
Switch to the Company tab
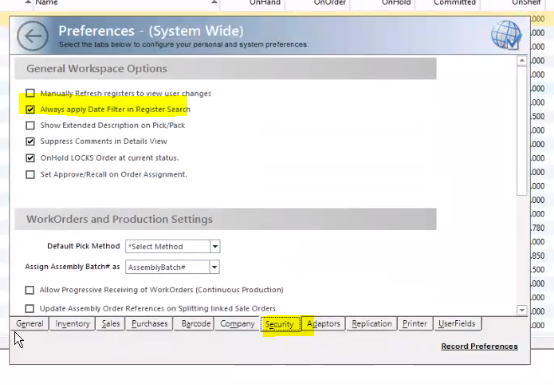pyautogui.click(x=237, y=324)
